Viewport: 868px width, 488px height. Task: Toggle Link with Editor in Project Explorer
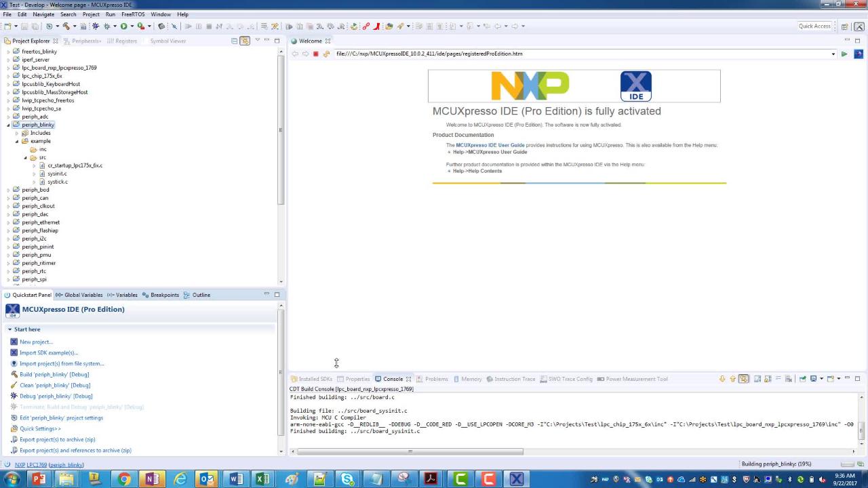pos(245,41)
